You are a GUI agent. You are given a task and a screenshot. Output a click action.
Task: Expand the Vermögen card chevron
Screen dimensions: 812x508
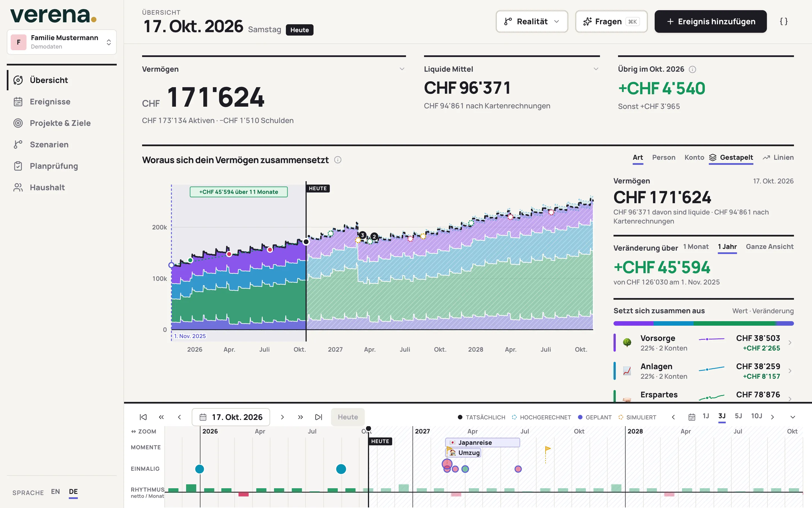(x=402, y=69)
